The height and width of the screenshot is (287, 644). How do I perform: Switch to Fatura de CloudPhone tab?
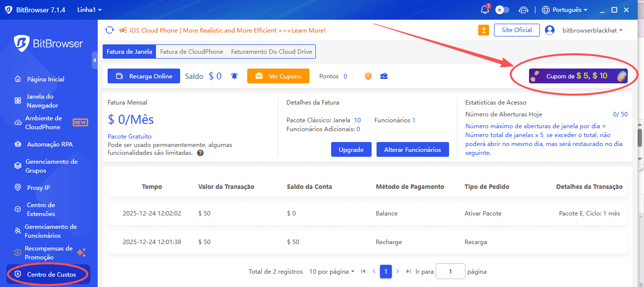pos(191,51)
